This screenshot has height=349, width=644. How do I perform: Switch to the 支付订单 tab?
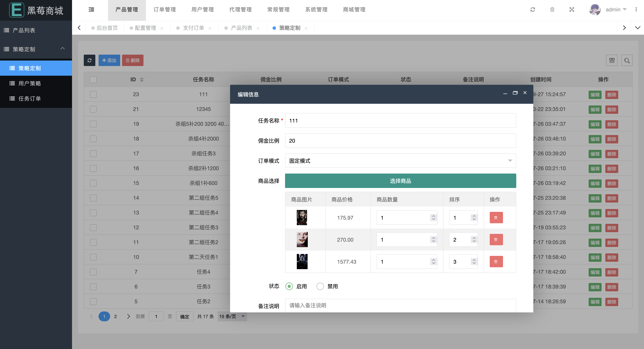point(194,28)
